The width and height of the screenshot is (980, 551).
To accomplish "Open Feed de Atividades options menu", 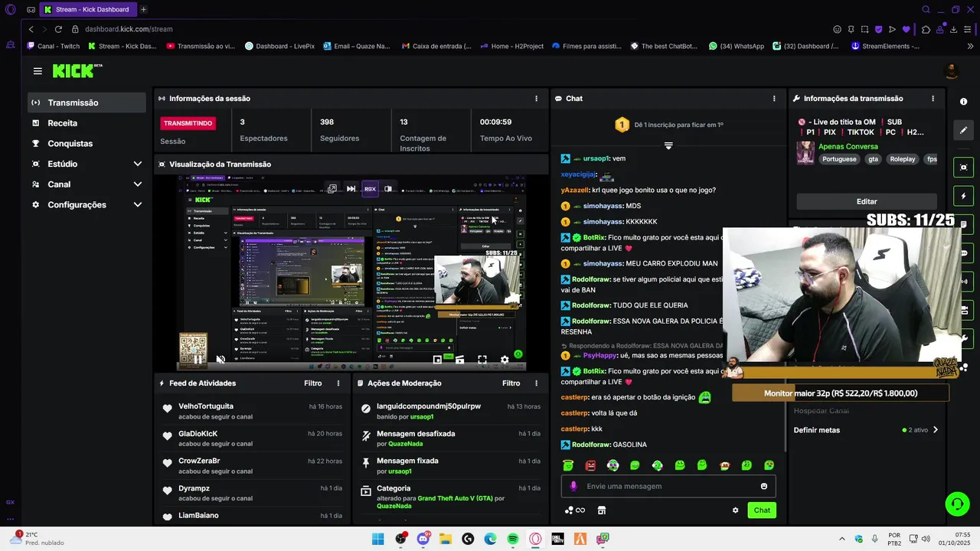I will (x=338, y=383).
